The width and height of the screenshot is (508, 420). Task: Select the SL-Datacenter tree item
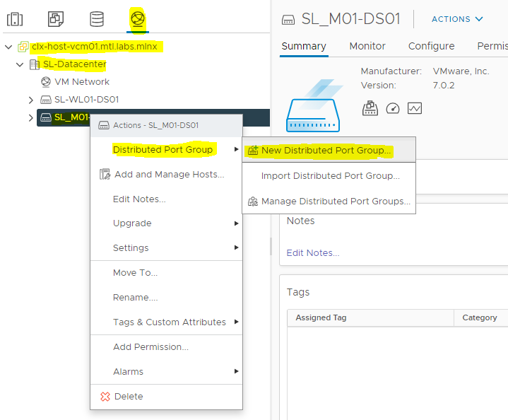coord(74,64)
